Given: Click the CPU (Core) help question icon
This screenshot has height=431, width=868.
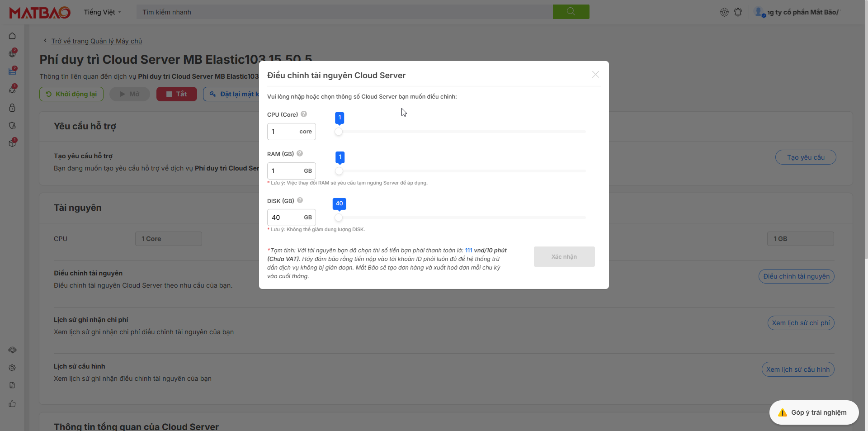Looking at the screenshot, I should 304,114.
